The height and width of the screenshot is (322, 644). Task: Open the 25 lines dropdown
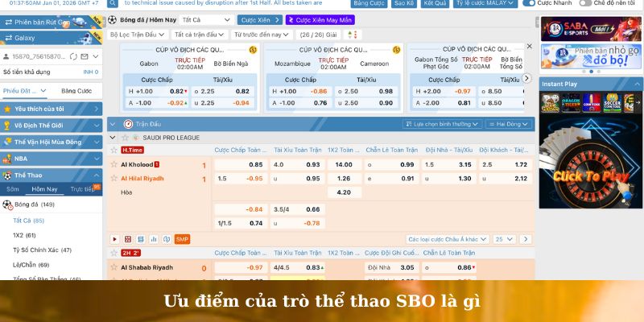505,239
